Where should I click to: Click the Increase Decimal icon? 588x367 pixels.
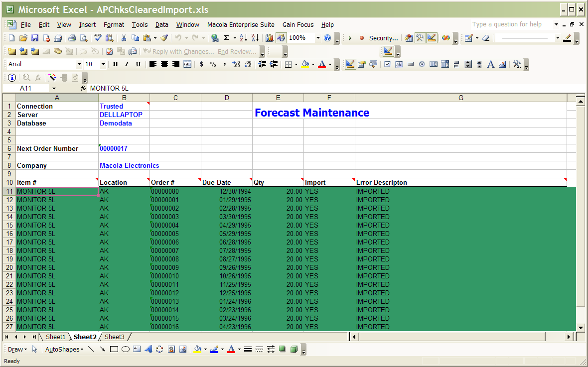tap(236, 64)
